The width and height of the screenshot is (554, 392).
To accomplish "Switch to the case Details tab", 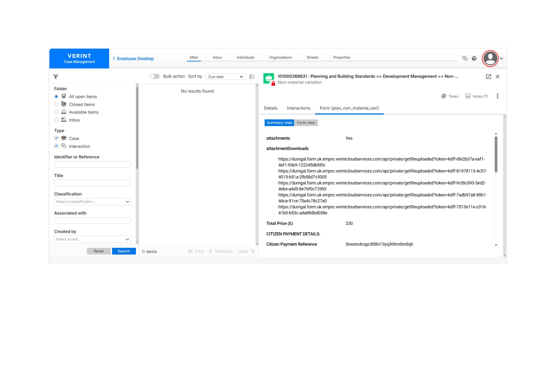I will (271, 108).
